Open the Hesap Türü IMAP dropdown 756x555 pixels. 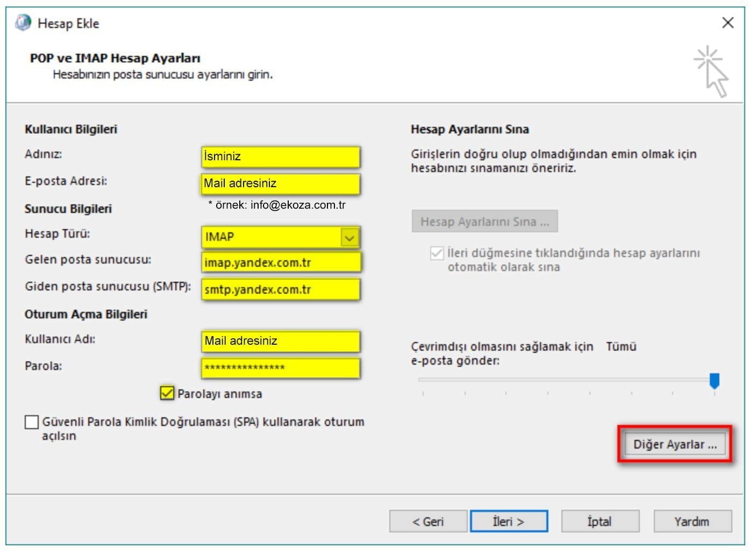click(350, 237)
